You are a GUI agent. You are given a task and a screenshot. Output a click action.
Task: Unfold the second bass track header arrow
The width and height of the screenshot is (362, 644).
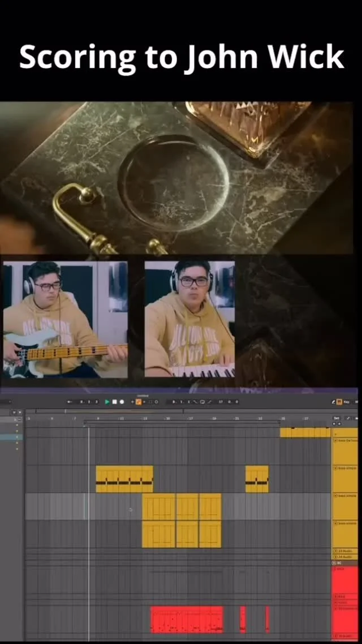335,468
